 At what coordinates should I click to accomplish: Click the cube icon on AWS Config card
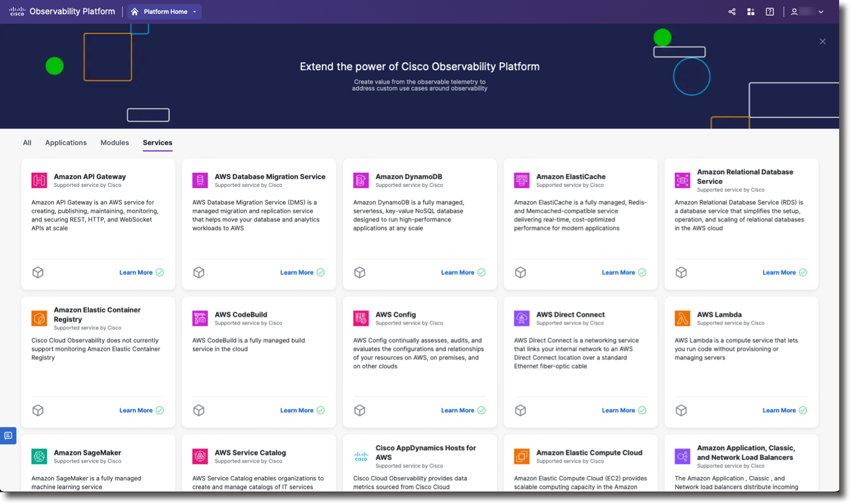click(x=360, y=410)
